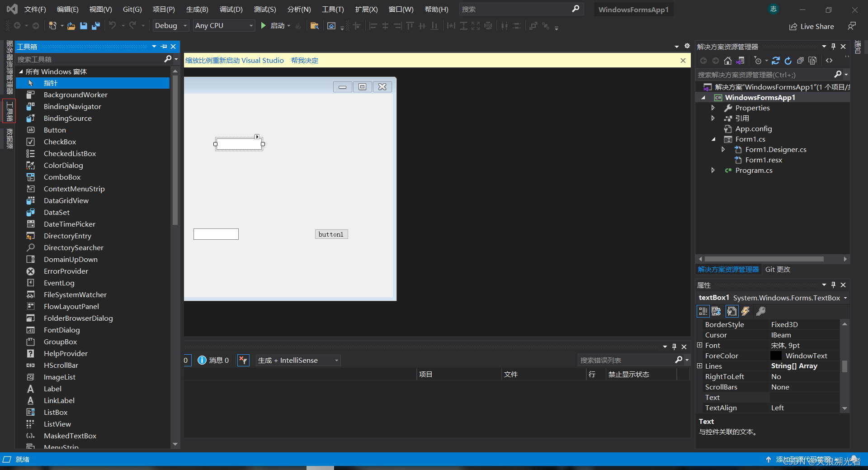Toggle auto-hide pin on Error List panel

[674, 347]
